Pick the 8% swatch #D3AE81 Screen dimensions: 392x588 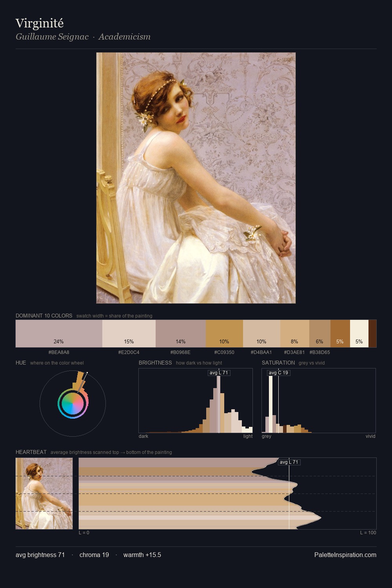(295, 334)
